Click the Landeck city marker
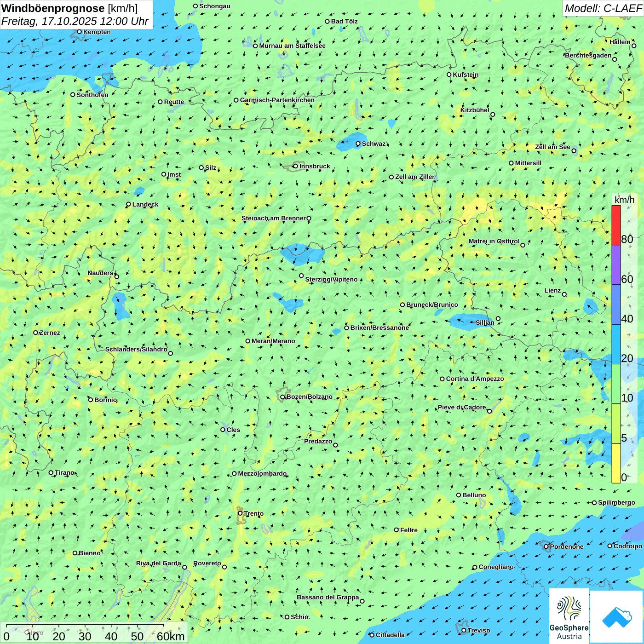 click(128, 204)
